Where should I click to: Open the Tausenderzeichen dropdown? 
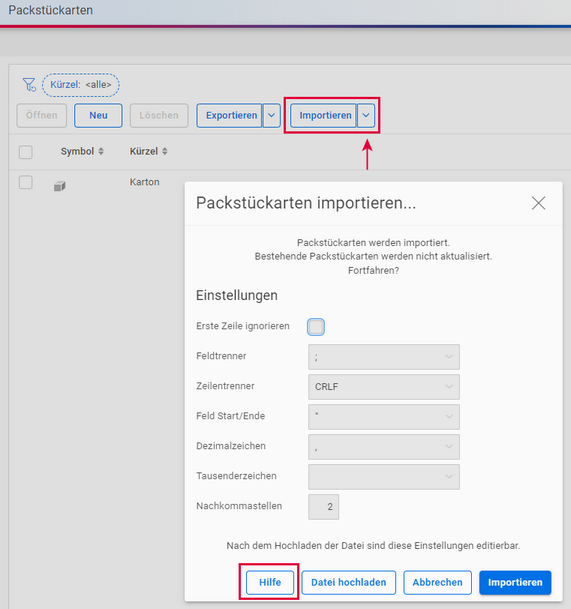click(384, 477)
